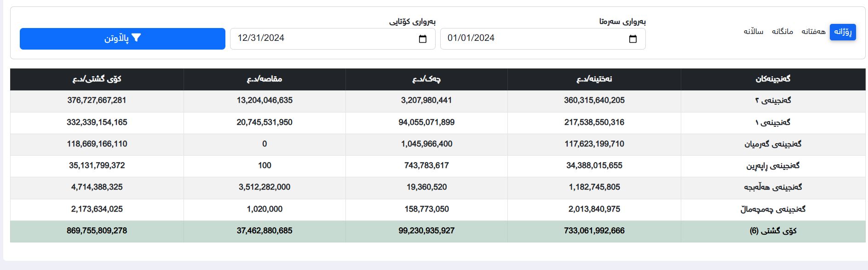868x270 pixels.
Task: Click the مقاصە column header
Action: pos(264,79)
